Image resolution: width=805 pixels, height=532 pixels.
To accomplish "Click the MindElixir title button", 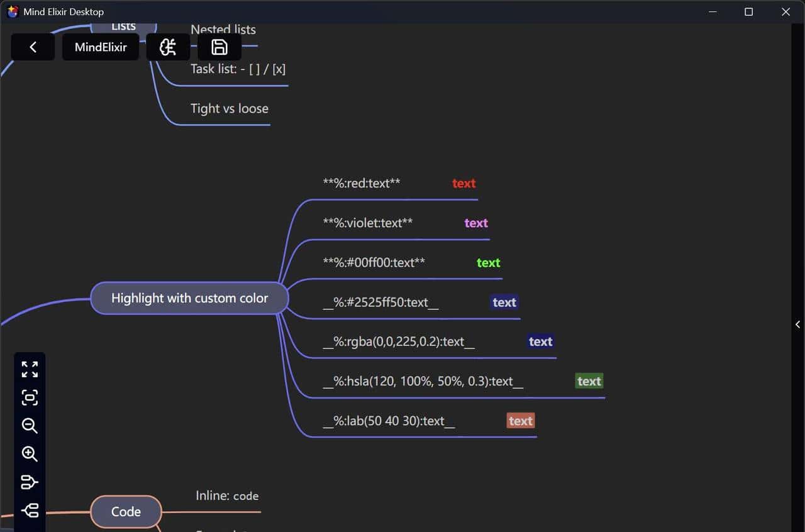I will point(101,47).
